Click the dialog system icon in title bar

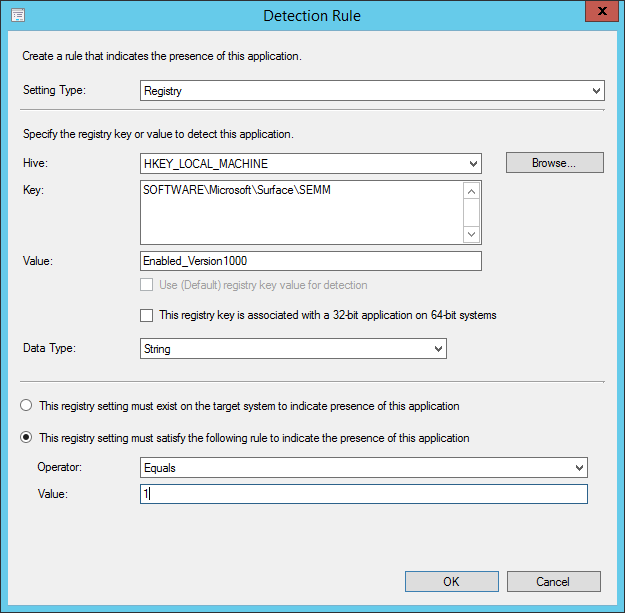[x=17, y=16]
